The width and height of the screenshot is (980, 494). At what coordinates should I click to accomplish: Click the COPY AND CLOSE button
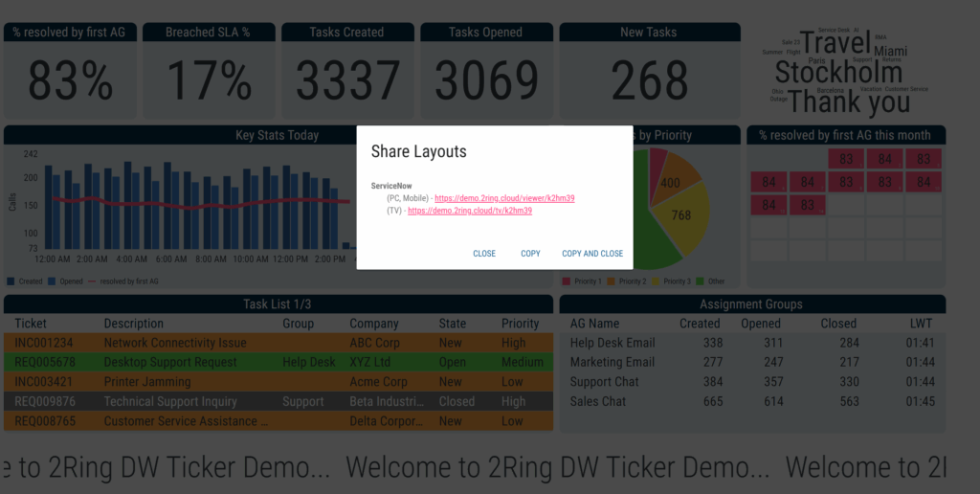[591, 254]
